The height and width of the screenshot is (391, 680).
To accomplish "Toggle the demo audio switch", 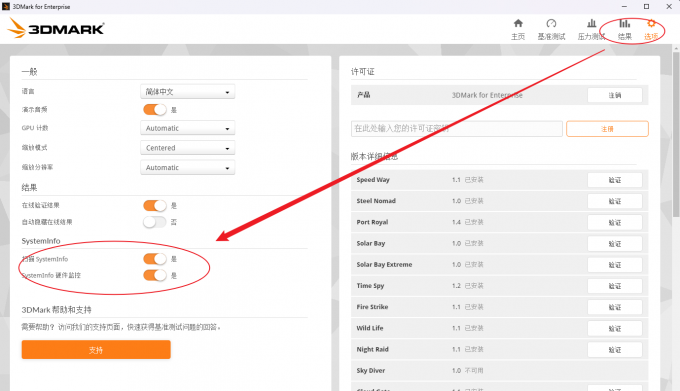I will tap(155, 110).
